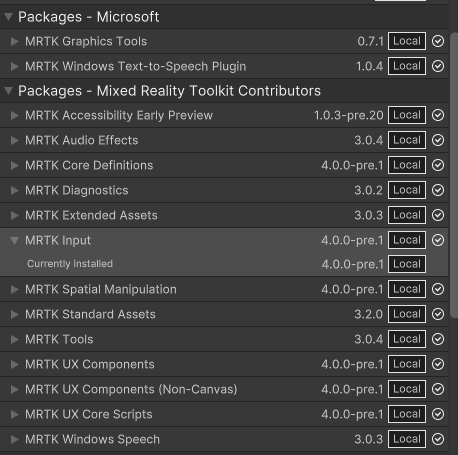This screenshot has height=455, width=458.
Task: Click installed checkmark for MRTK UX Core Scripts
Action: pos(438,414)
